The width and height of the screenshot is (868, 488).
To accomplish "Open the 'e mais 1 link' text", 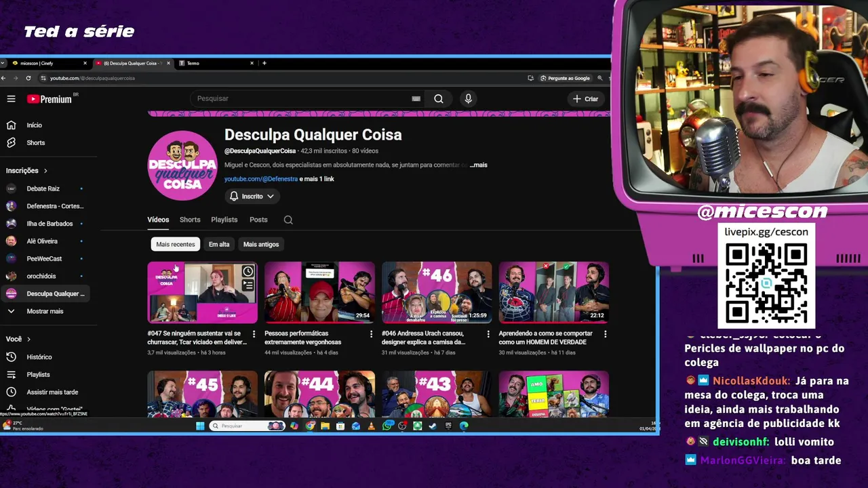I will click(317, 179).
